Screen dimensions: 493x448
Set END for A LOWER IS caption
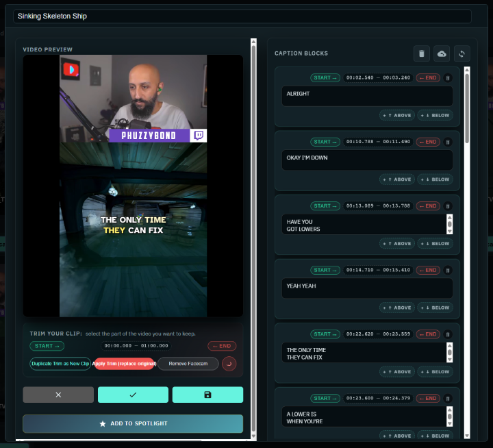(x=428, y=398)
